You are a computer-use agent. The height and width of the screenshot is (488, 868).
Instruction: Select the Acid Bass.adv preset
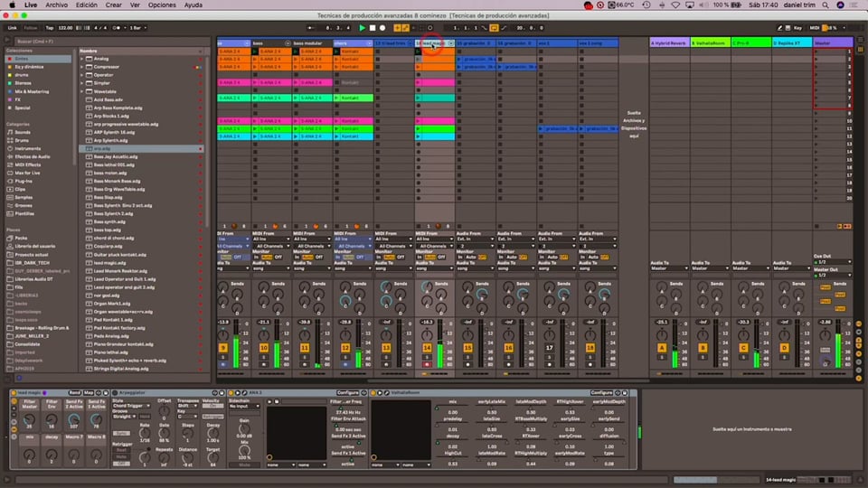pos(108,99)
